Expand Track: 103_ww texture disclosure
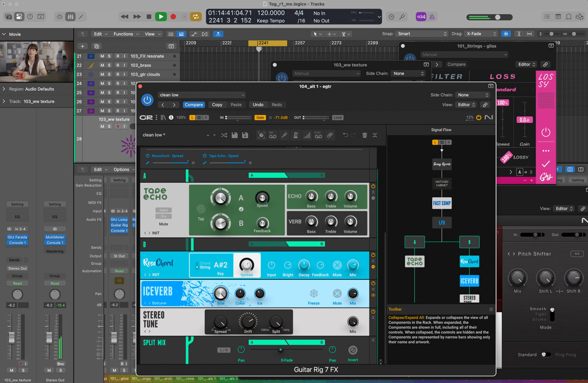This screenshot has width=588, height=383. coord(4,101)
